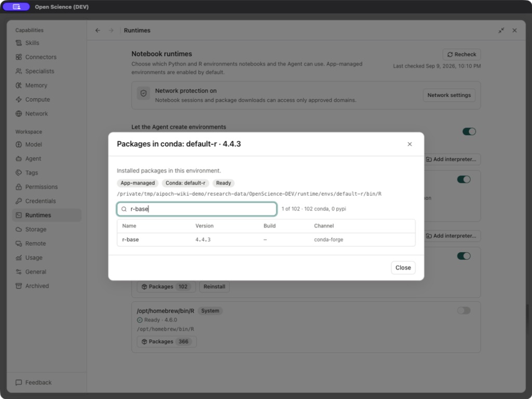Click the Specialists people icon
Image resolution: width=532 pixels, height=399 pixels.
pos(19,71)
